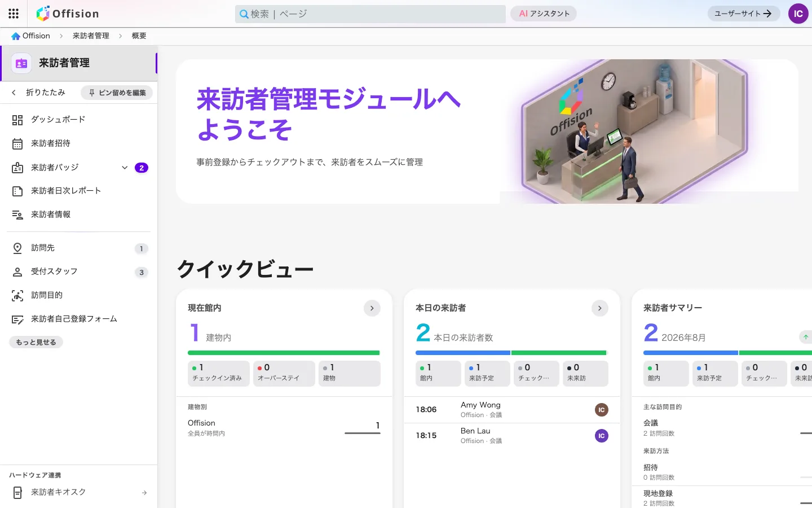This screenshot has height=508, width=812.
Task: Open the app launcher grid icon
Action: tap(14, 14)
